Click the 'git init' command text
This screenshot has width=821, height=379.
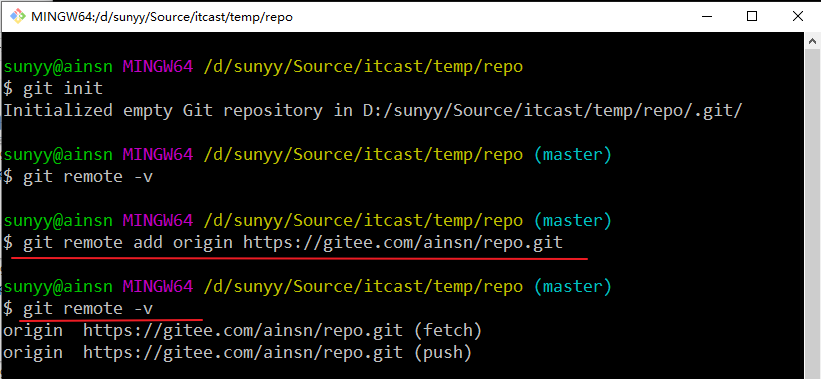point(63,88)
